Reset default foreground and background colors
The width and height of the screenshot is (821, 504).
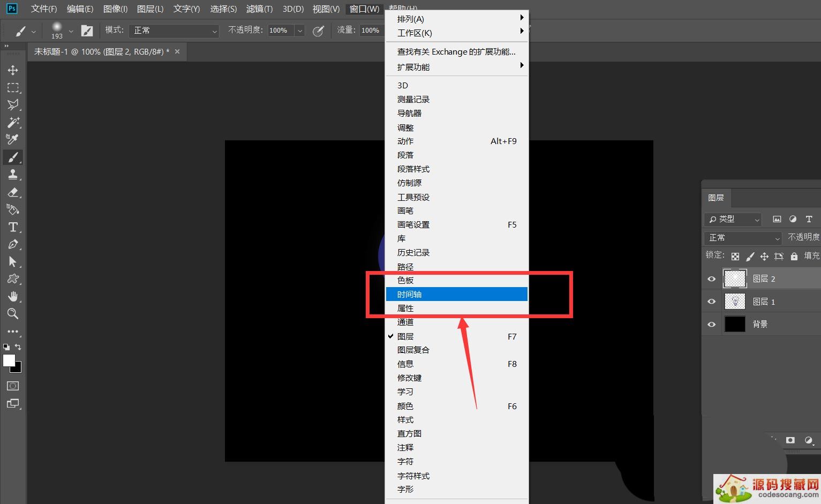pos(6,347)
